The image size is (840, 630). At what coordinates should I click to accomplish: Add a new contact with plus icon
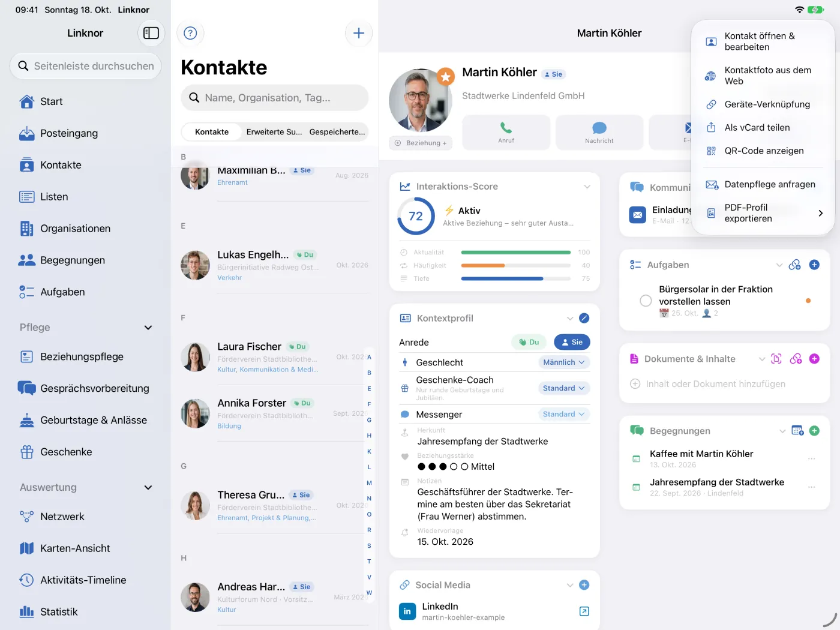359,33
